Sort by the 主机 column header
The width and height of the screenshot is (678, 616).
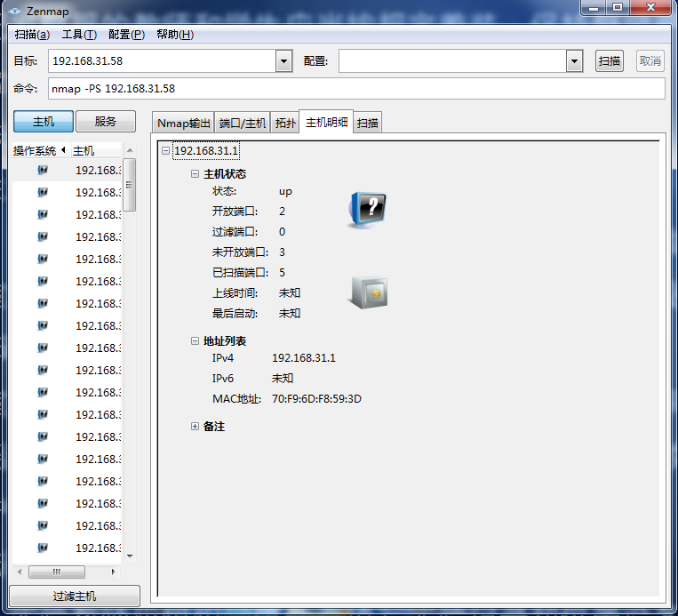point(96,150)
